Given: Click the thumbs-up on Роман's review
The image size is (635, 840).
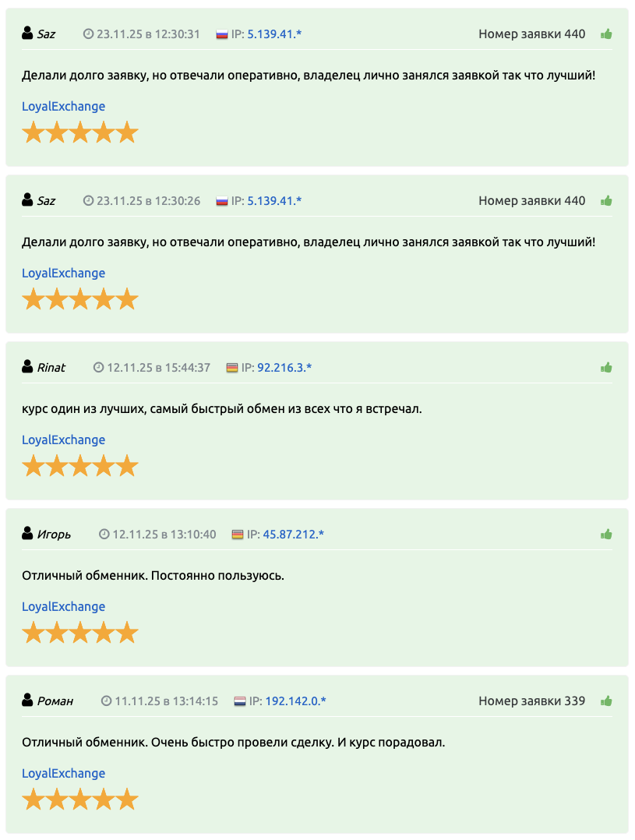Looking at the screenshot, I should coord(607,701).
